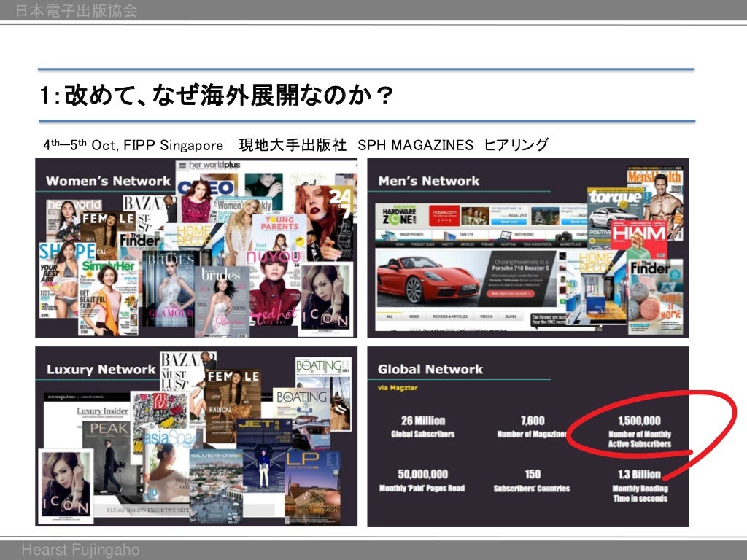Select the '150 Subscribers' Countries' stat

[x=532, y=481]
